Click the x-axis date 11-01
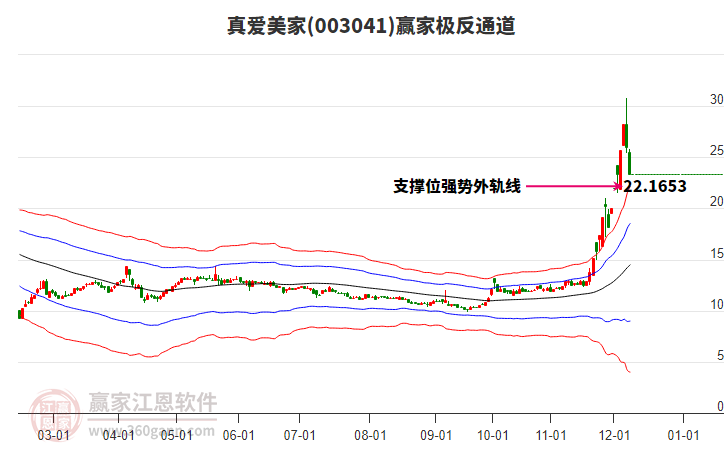Screen dimensions: 726x450 pos(551,435)
